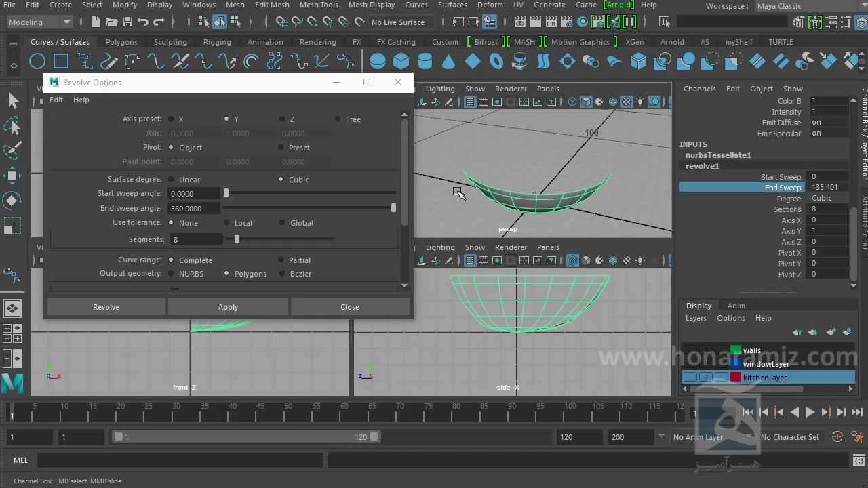Click the End sweep angle input field
This screenshot has height=488, width=868.
(x=194, y=209)
